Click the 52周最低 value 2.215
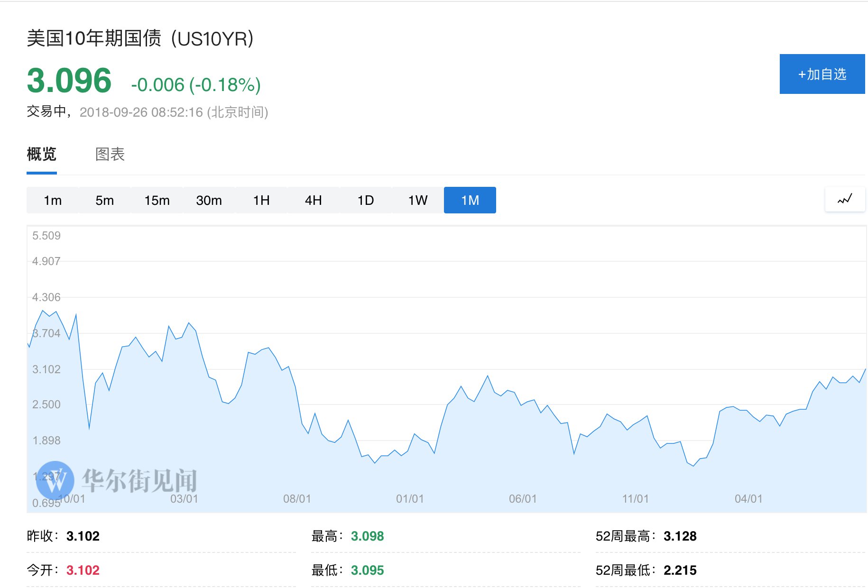Viewport: 868px width, 588px height. click(680, 570)
